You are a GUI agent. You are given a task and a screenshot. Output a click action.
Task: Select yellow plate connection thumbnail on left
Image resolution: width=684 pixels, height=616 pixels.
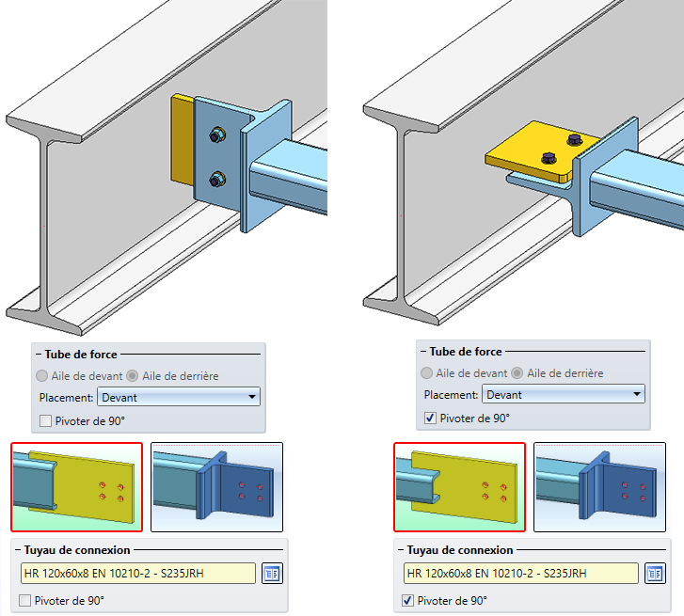click(x=77, y=487)
